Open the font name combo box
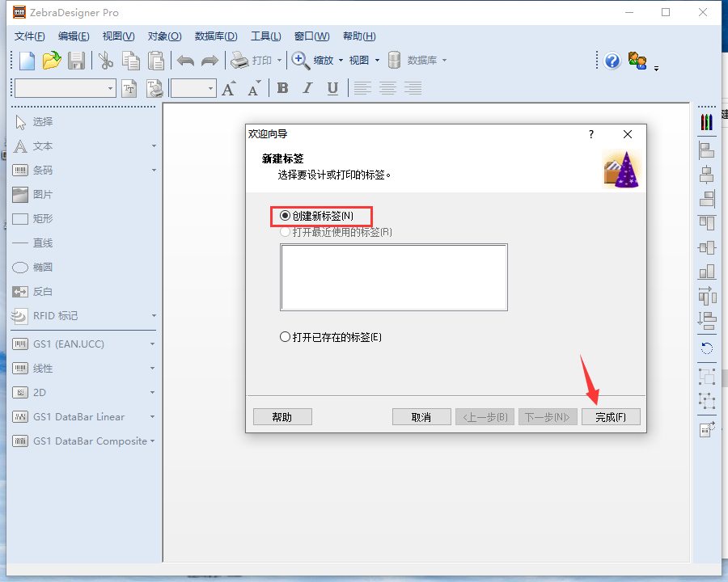 65,88
